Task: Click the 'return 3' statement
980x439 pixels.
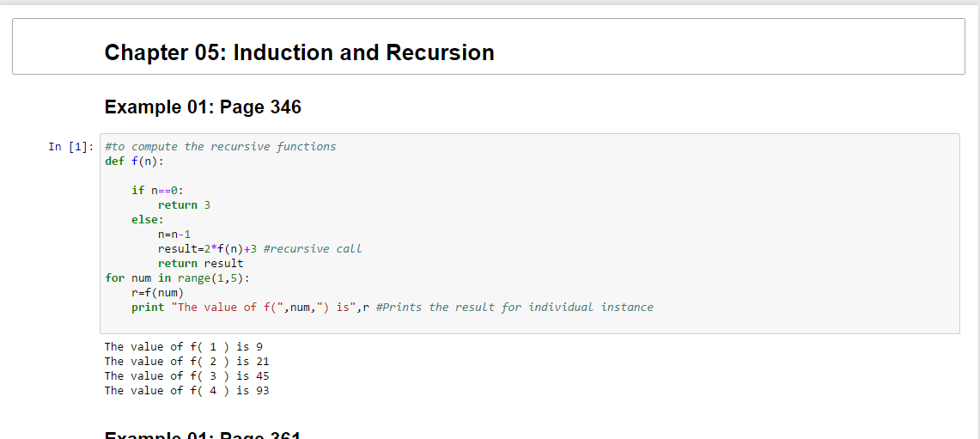Action: 184,205
